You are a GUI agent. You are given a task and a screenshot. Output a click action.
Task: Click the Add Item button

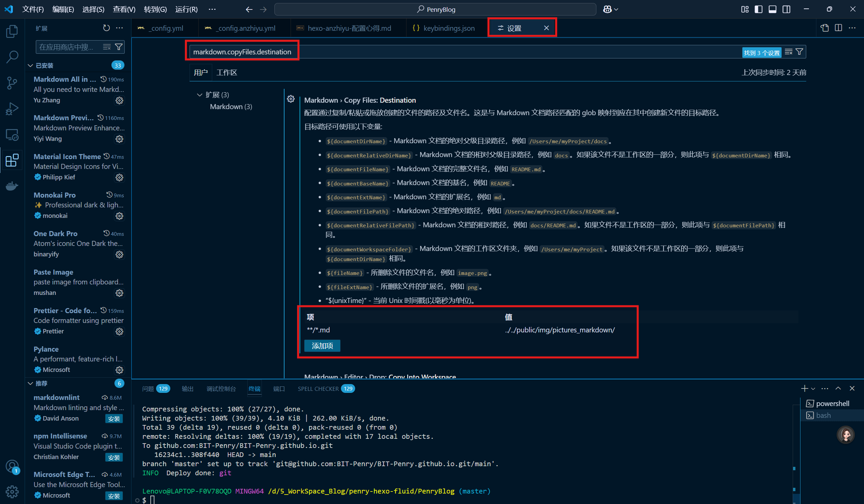coord(322,346)
